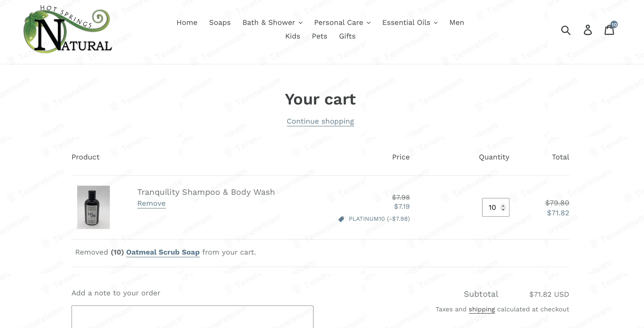Open the shopping bag cart icon
Viewport: 644px width, 328px height.
[609, 30]
